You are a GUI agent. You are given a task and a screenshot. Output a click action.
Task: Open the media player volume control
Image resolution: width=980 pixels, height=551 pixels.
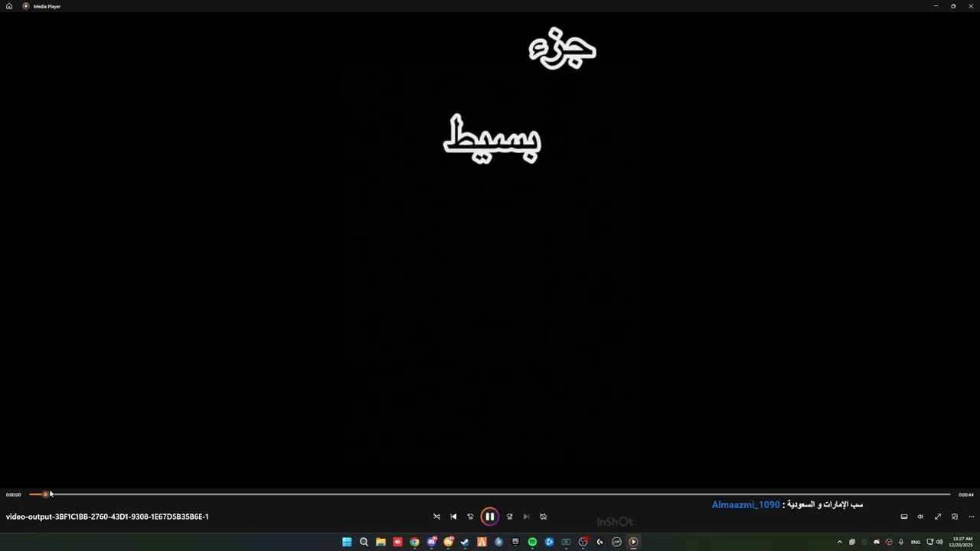click(x=920, y=517)
